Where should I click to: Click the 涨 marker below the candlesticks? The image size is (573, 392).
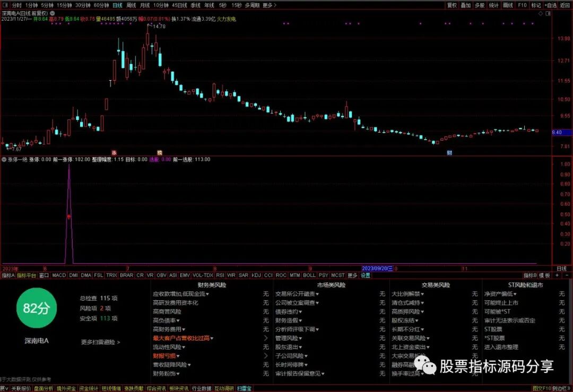(114, 153)
